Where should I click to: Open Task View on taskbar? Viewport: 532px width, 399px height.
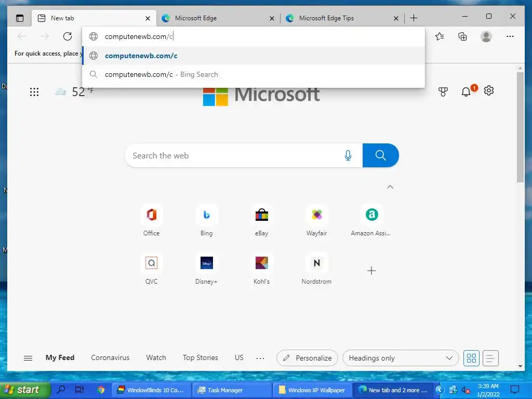point(79,390)
